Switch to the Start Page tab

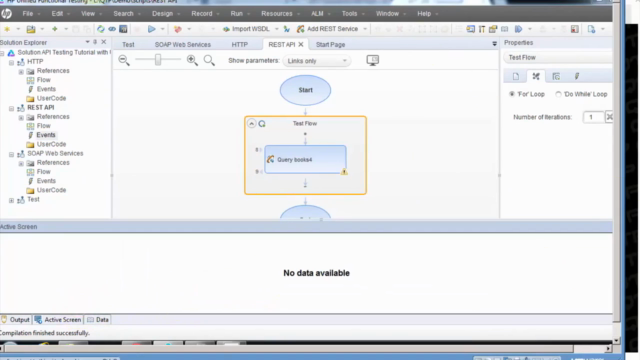[330, 44]
